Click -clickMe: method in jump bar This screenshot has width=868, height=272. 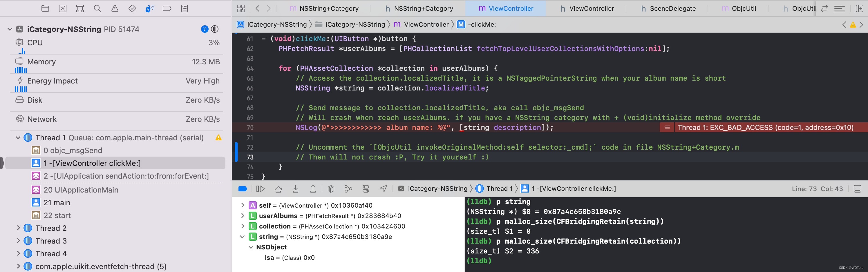pos(476,25)
